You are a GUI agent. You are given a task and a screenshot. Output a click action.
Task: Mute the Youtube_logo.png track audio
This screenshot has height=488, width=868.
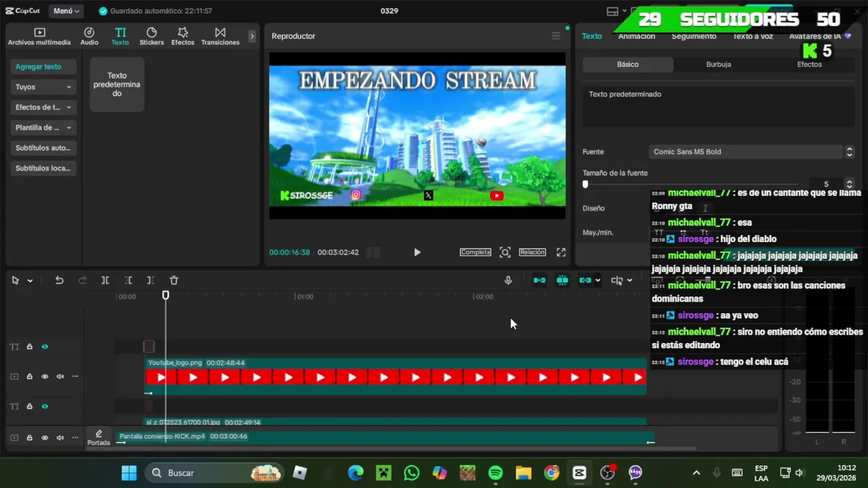tap(60, 376)
